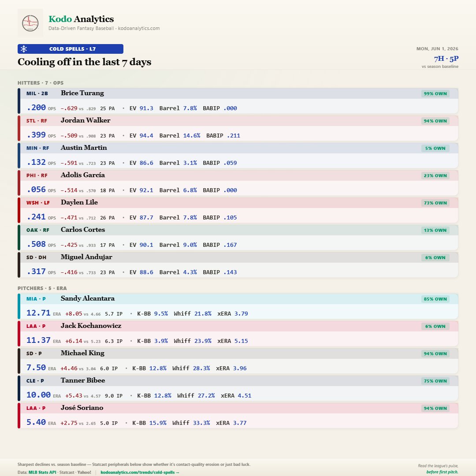Click the MON, JUN 1, 2026 date
Image resolution: width=476 pixels, height=476 pixels.
pyautogui.click(x=437, y=48)
